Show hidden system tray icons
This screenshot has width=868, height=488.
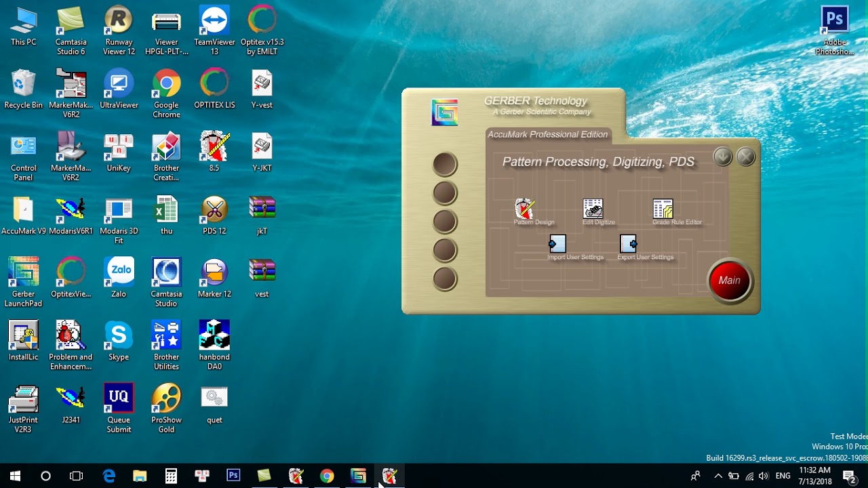point(718,476)
